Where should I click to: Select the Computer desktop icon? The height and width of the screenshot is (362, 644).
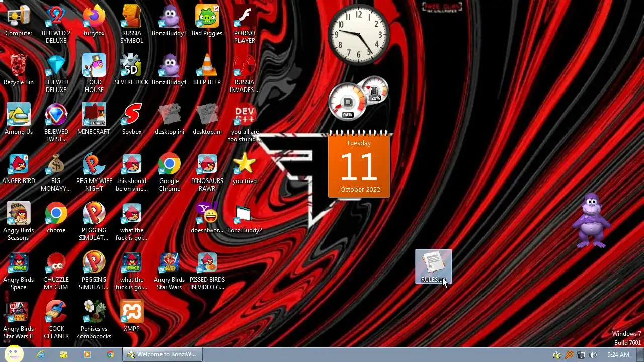coord(19,21)
